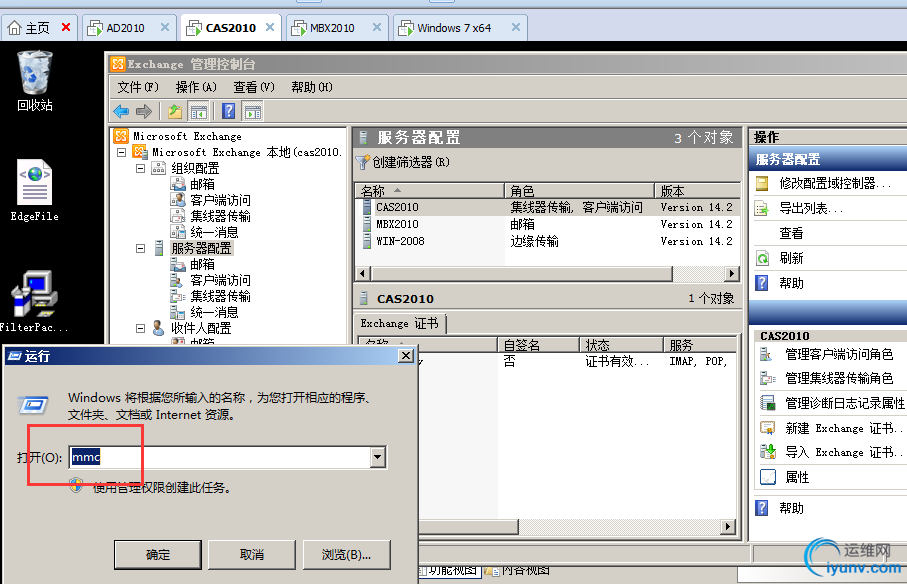This screenshot has height=584, width=907.
Task: Click the Back arrow toolbar icon
Action: [121, 111]
